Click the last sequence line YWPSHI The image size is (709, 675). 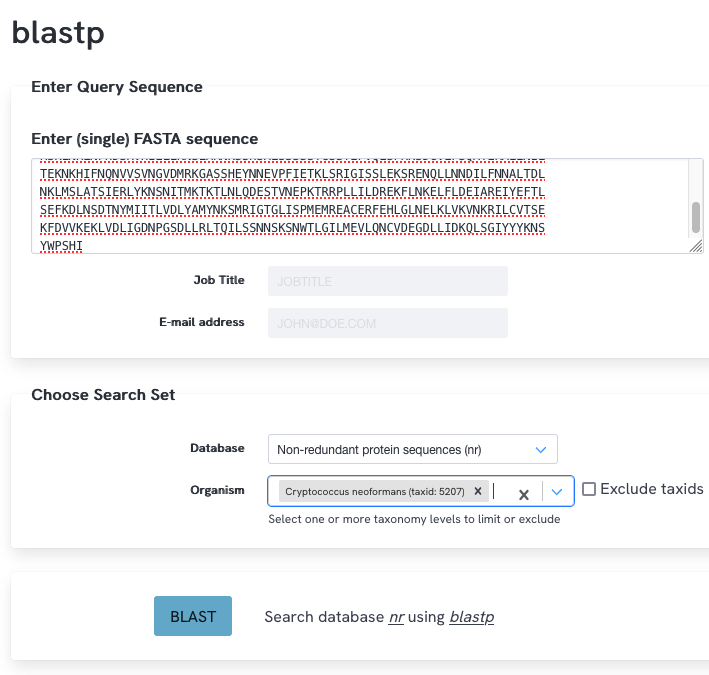coord(61,246)
